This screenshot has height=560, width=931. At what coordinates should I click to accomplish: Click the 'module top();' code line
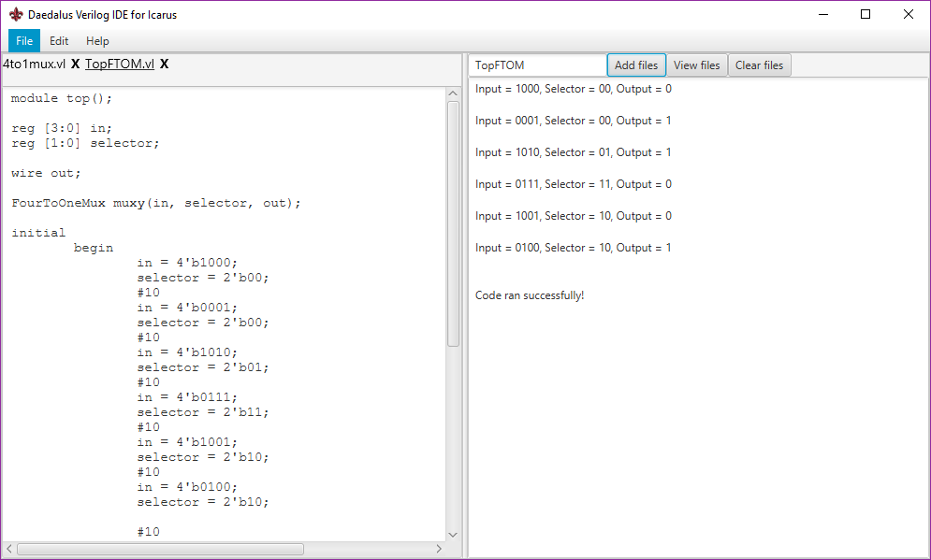pos(62,98)
